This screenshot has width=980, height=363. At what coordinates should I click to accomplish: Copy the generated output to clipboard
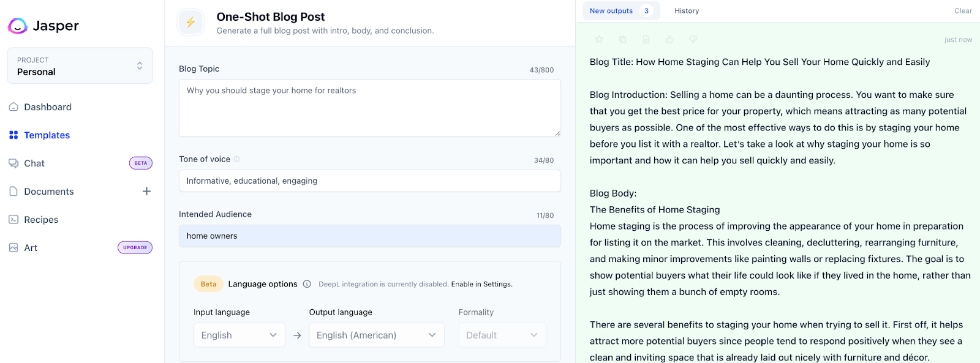(x=622, y=39)
